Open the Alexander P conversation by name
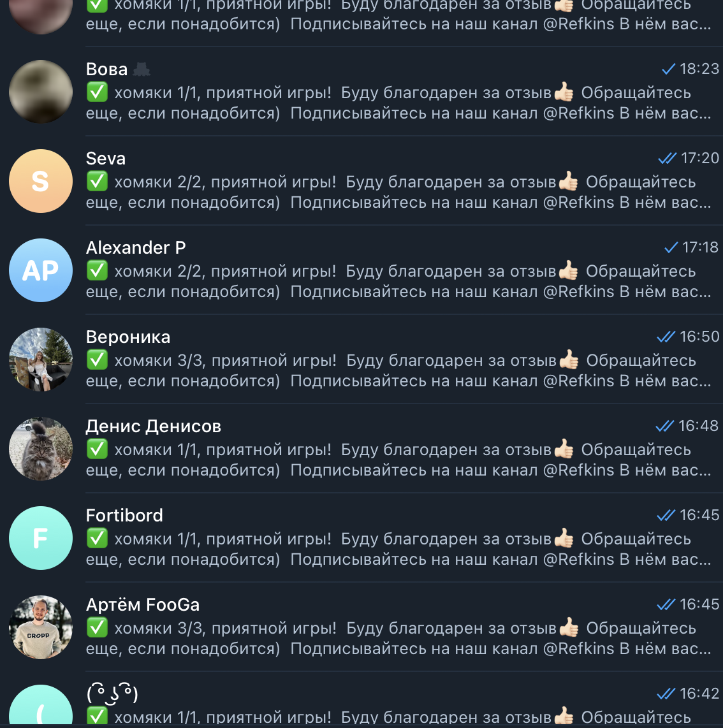The image size is (723, 728). click(x=136, y=247)
